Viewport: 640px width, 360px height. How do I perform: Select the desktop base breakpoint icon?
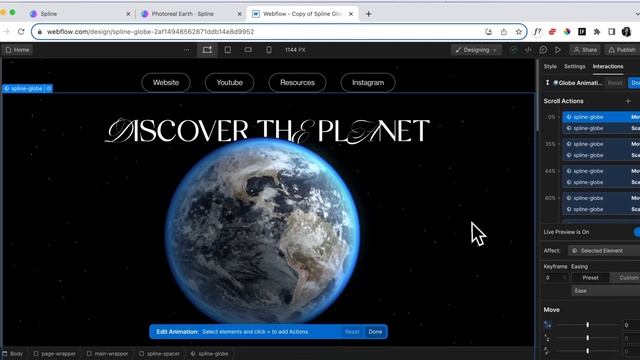point(207,50)
